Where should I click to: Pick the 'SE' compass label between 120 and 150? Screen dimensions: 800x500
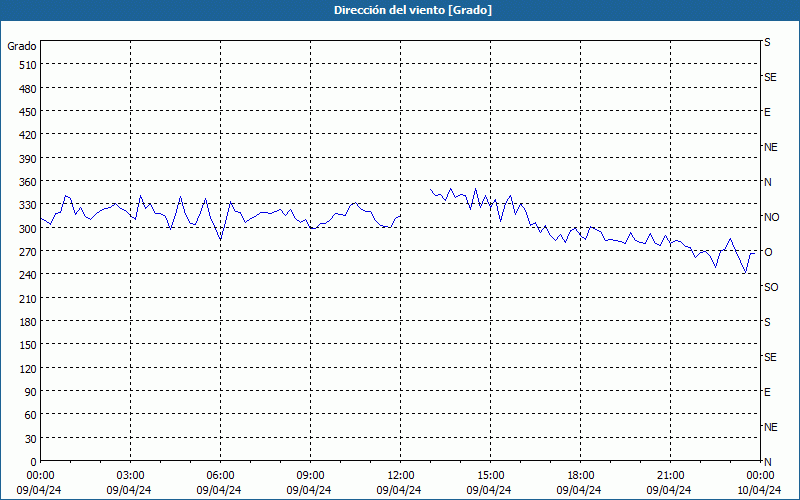point(770,357)
